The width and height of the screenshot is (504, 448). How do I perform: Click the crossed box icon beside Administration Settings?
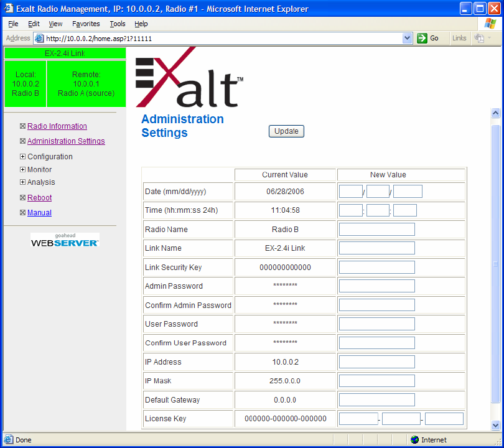[x=22, y=141]
